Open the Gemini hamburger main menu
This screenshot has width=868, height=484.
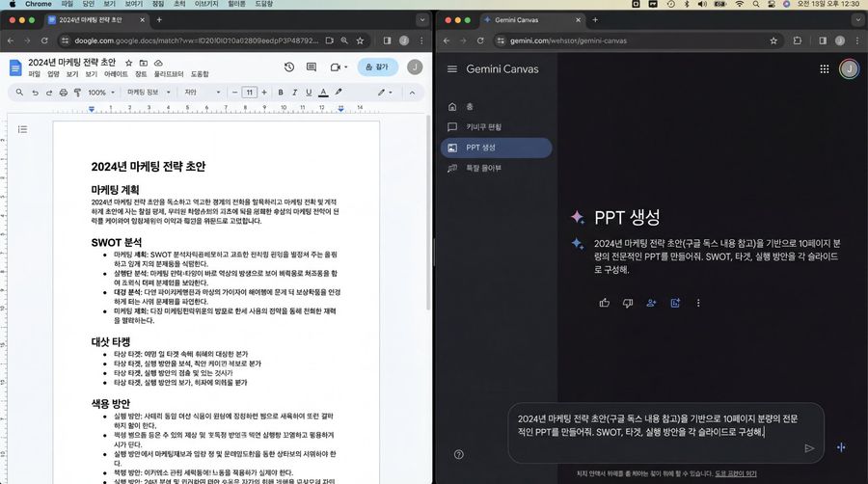451,69
